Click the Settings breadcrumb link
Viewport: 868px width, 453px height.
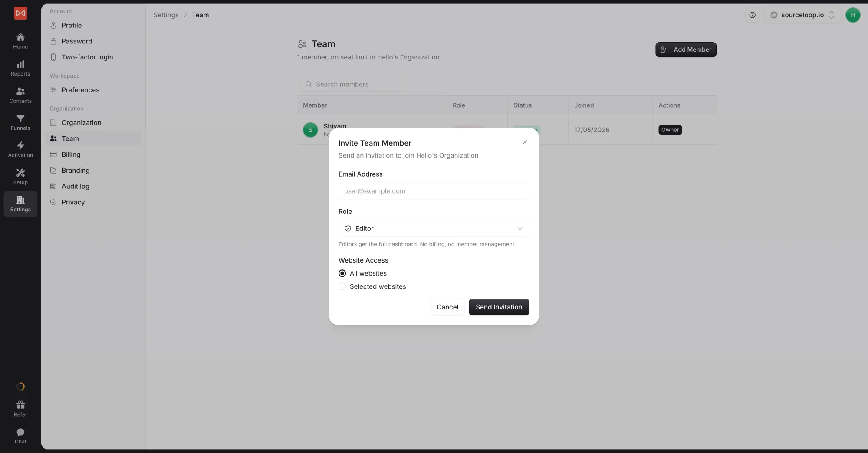click(166, 15)
